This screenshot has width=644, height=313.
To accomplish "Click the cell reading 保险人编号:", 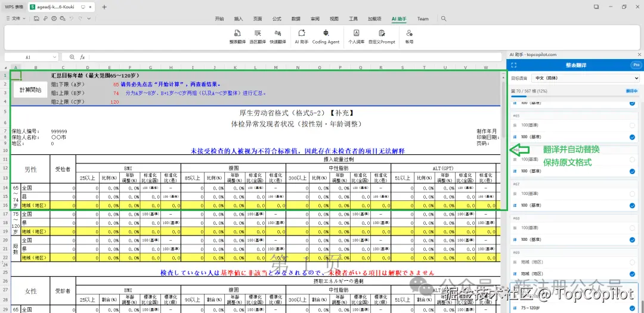I will click(26, 131).
